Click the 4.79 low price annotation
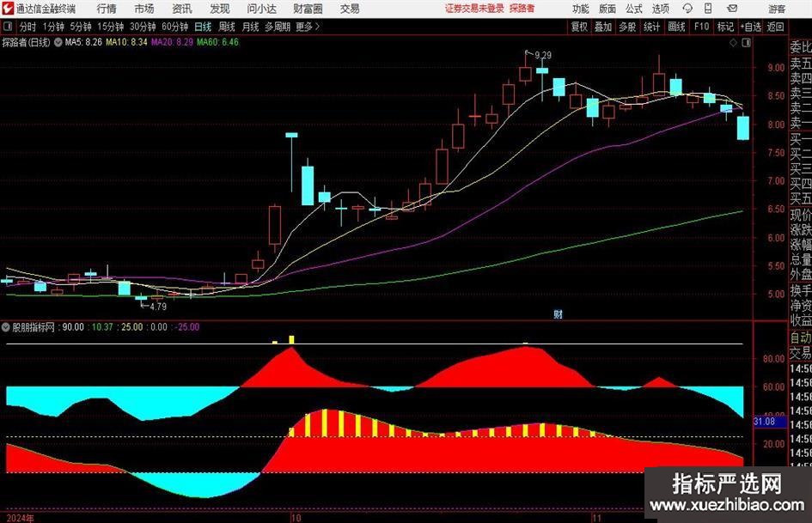 158,307
